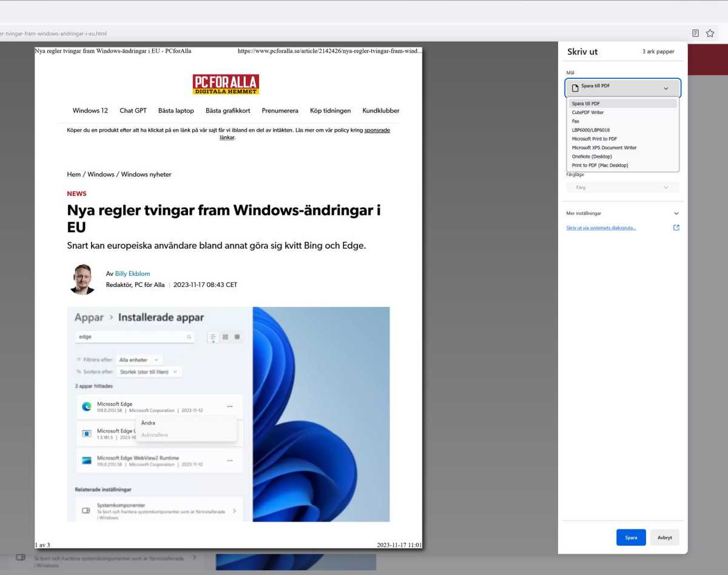Click Köp tidningen in the preview navigation
Screen dimensions: 728x575
click(x=331, y=110)
